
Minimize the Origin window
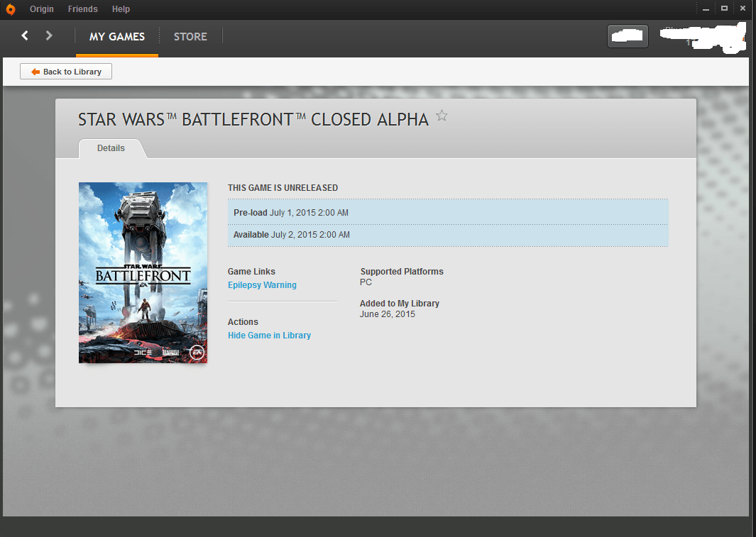[x=706, y=9]
